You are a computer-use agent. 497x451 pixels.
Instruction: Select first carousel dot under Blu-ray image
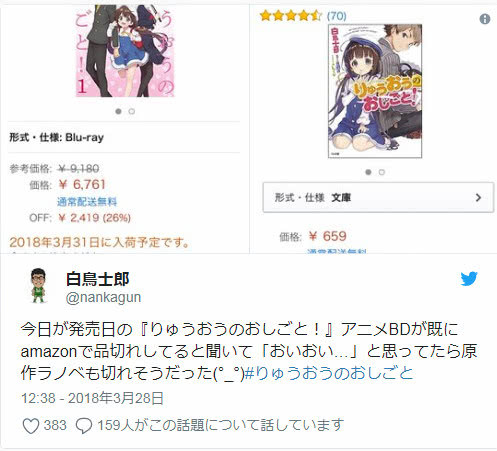pos(118,111)
